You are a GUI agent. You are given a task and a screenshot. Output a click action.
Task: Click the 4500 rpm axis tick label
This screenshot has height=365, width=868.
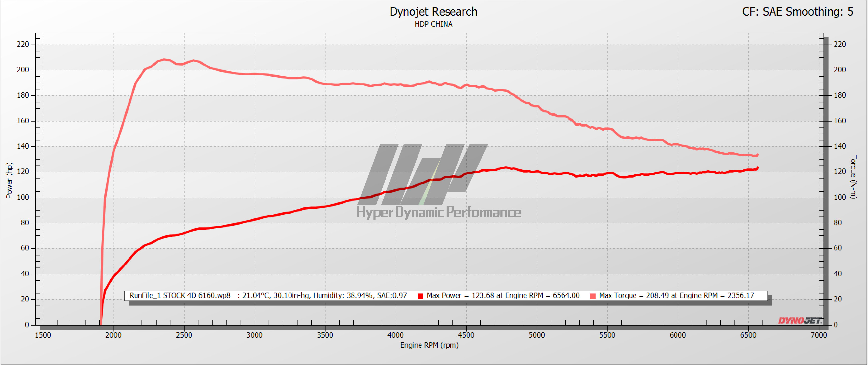pyautogui.click(x=466, y=335)
